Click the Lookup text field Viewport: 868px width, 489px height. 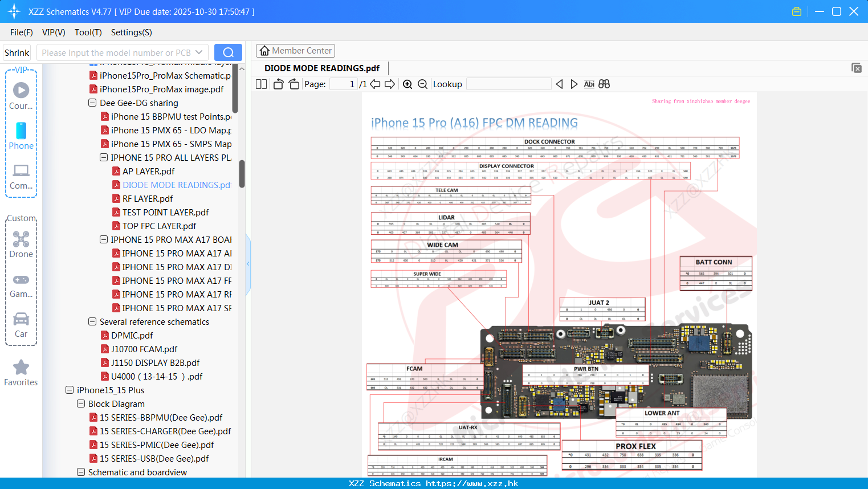(x=509, y=84)
